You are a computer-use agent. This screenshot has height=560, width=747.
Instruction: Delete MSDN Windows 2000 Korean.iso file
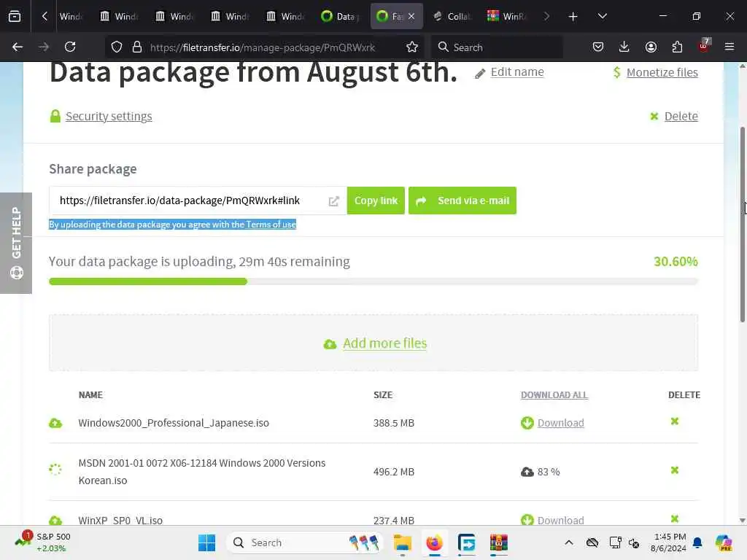click(675, 470)
